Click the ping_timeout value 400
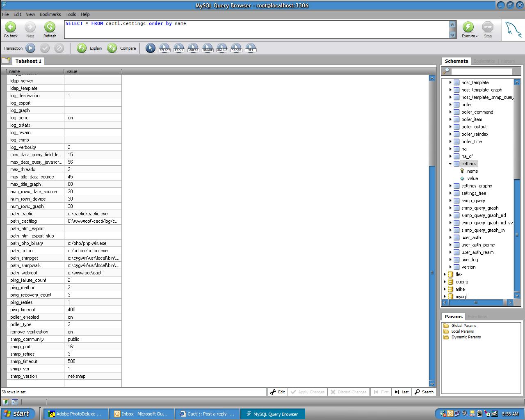 [93, 310]
